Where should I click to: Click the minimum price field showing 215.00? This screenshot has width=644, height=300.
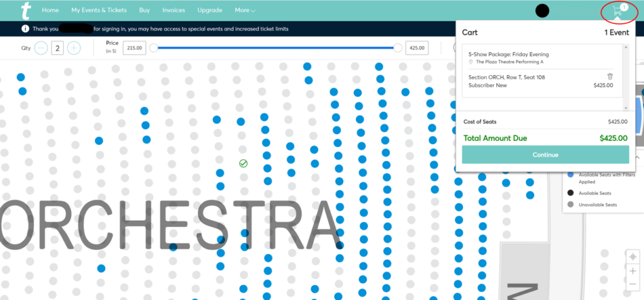[x=134, y=48]
